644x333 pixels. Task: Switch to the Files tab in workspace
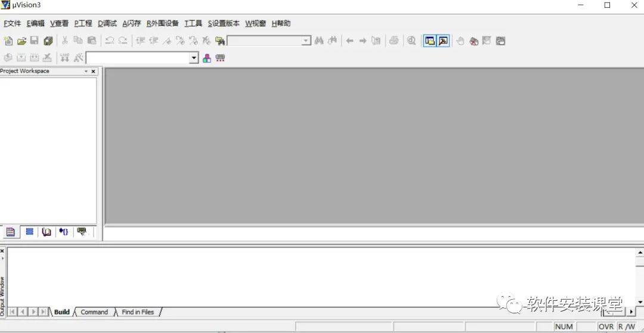click(x=10, y=232)
